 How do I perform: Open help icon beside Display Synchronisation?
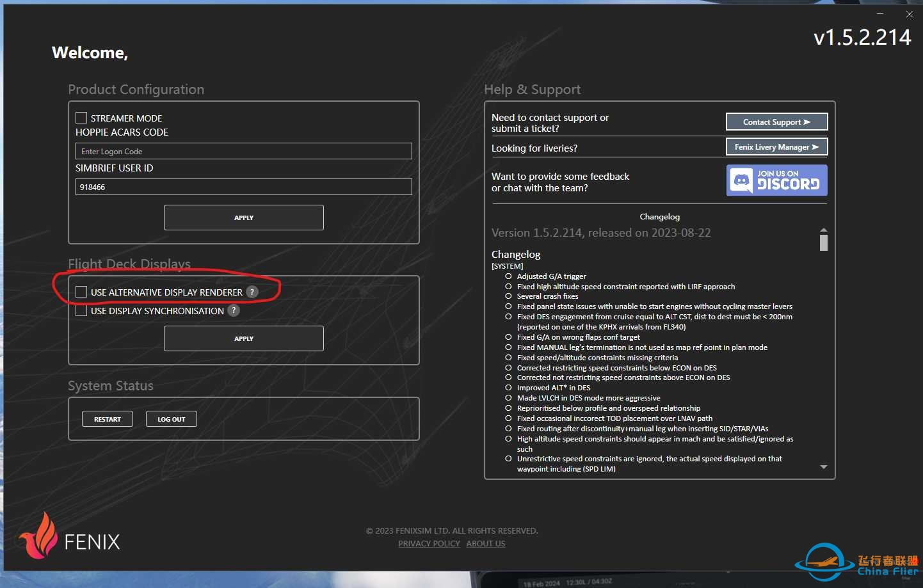coord(234,310)
